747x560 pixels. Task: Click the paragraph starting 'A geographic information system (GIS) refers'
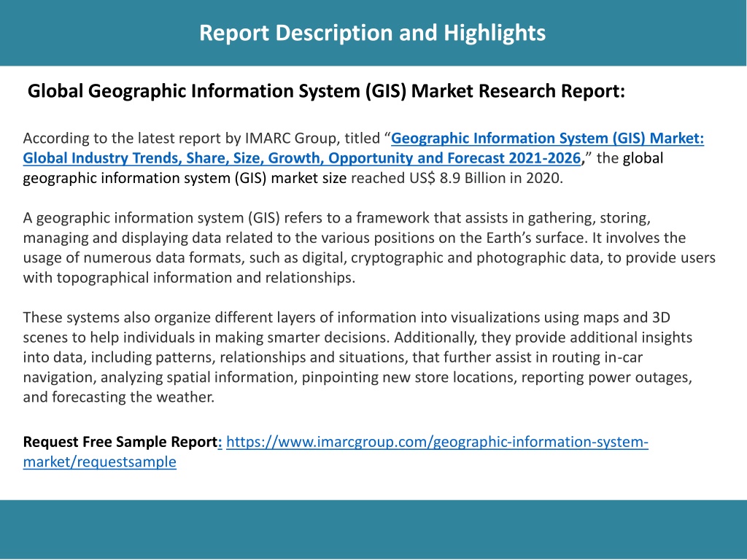[369, 248]
